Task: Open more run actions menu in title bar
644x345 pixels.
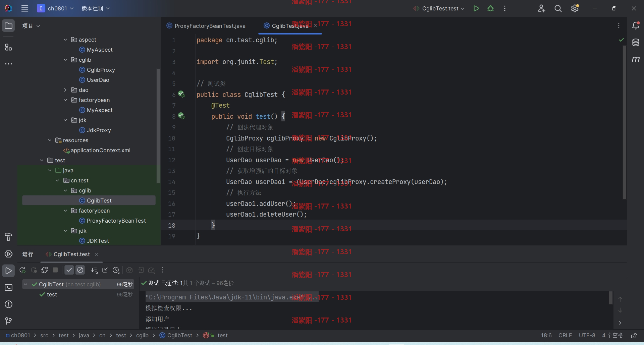Action: click(x=505, y=8)
